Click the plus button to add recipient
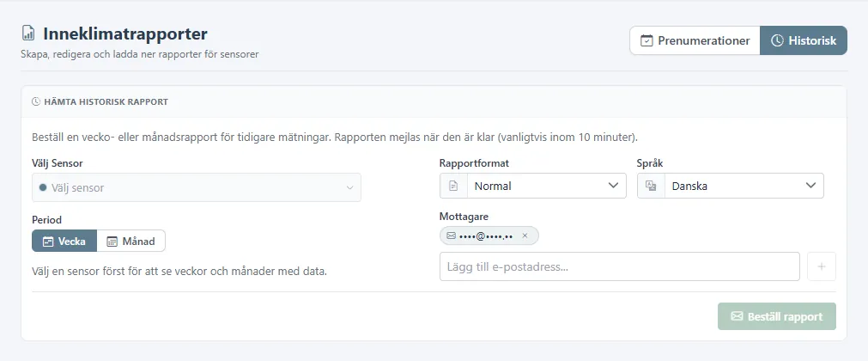Viewport: 868px width, 361px height. (x=822, y=266)
